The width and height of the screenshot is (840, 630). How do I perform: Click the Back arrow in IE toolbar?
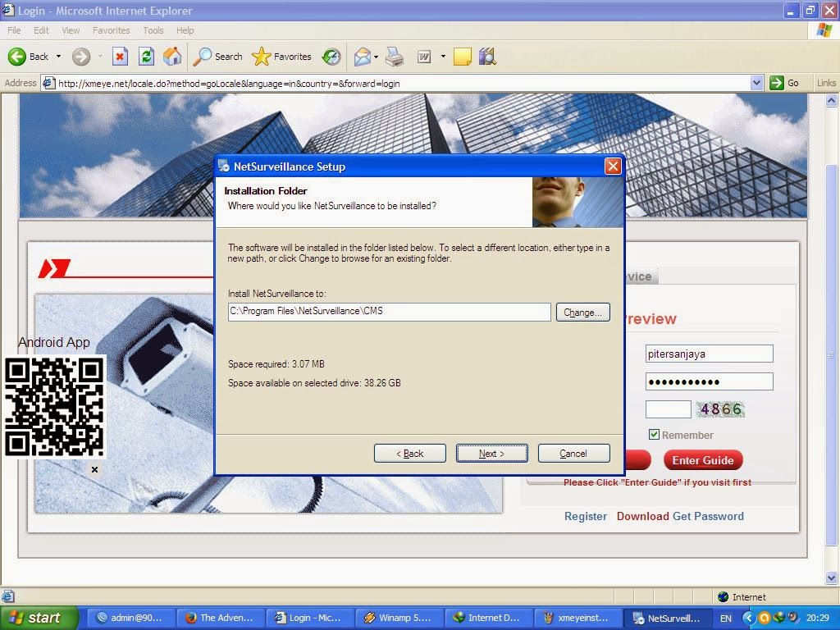[28, 57]
